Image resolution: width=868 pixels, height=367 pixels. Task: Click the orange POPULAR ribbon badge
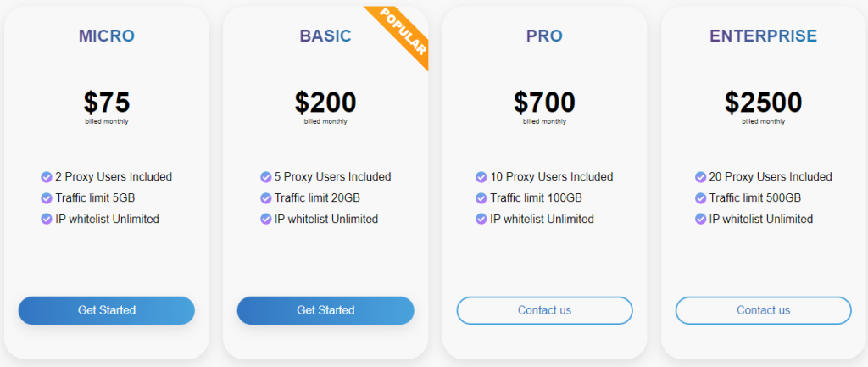403,32
